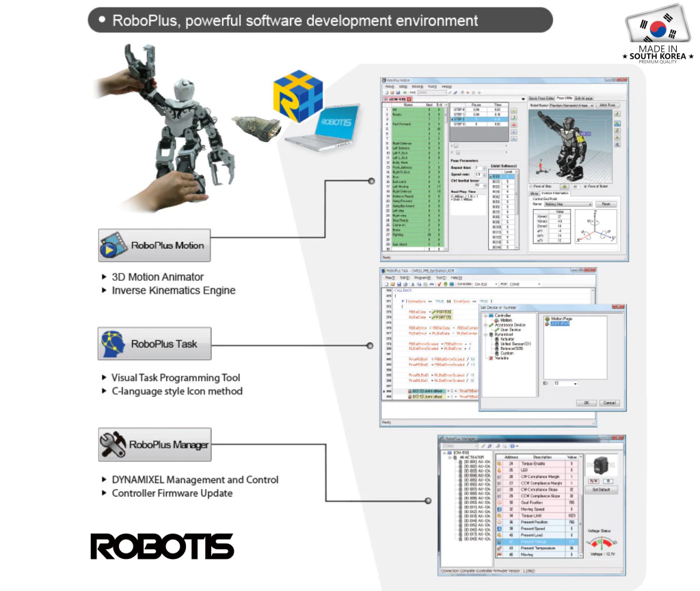Click the red syntax check icon in RoboPlus Task toolbar
This screenshot has height=591, width=700.
tap(439, 284)
